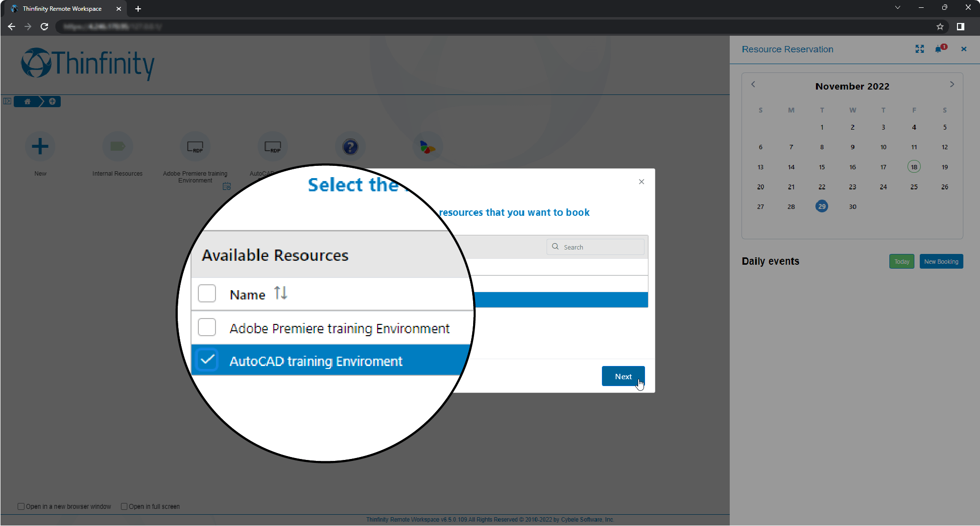Open the browser tab search chevron
This screenshot has width=980, height=526.
897,7
